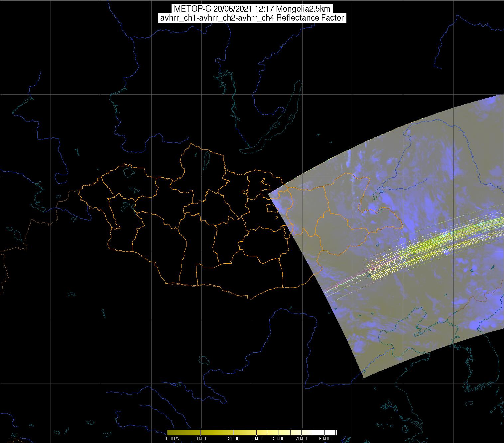Click the 50.00 label under the colorbar
This screenshot has width=504, height=443.
click(x=279, y=439)
